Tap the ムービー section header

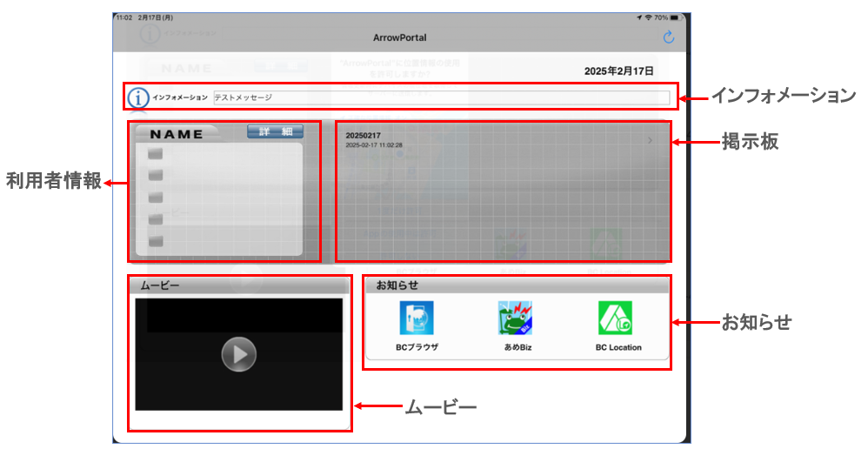pos(238,285)
